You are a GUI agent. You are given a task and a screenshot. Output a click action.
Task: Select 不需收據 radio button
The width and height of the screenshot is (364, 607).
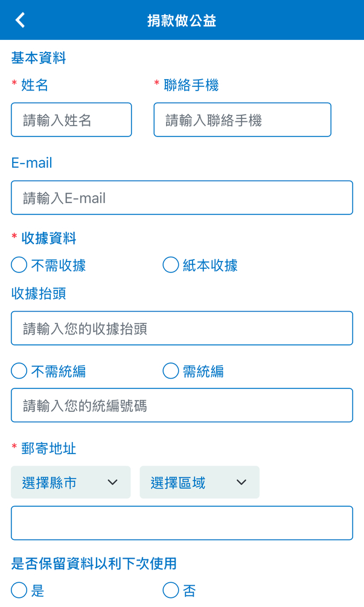19,265
